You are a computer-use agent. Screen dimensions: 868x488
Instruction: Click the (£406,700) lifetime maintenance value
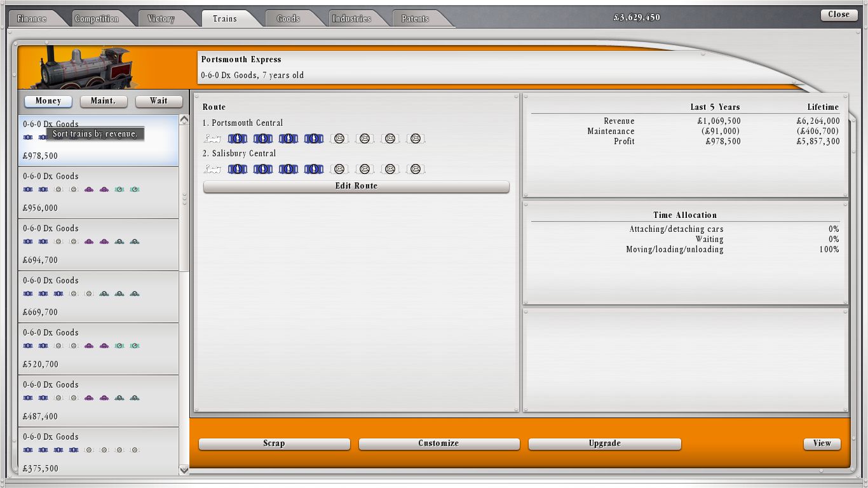click(x=819, y=131)
